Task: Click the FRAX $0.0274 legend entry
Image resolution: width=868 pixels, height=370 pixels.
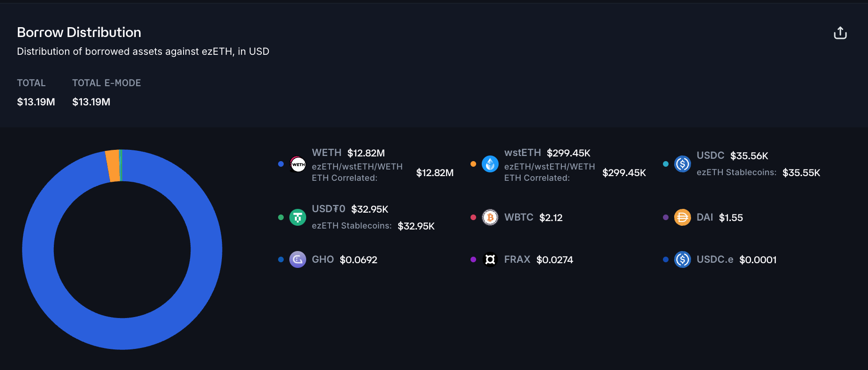Action: [x=538, y=259]
